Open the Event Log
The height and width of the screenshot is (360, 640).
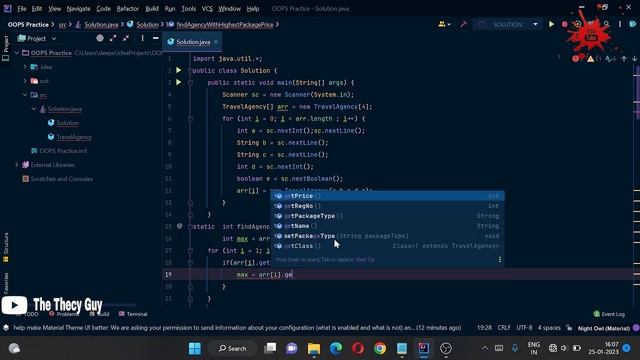click(609, 314)
